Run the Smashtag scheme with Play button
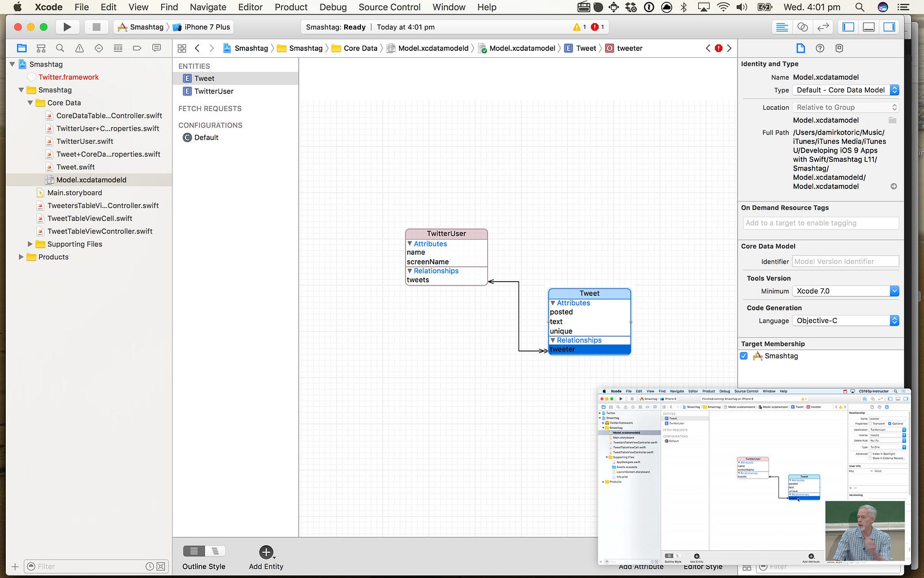The image size is (924, 578). (67, 27)
